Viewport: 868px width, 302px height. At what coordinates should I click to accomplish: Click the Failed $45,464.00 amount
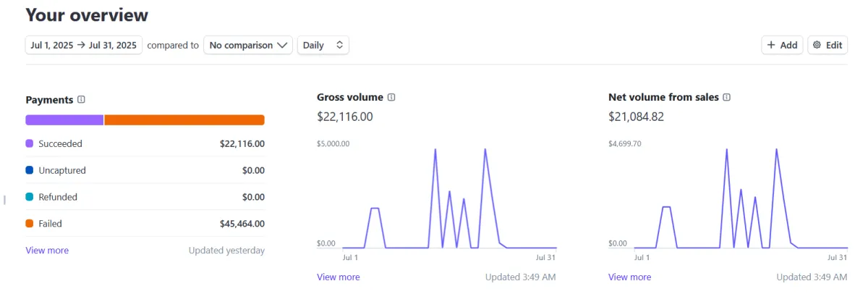[x=242, y=225]
